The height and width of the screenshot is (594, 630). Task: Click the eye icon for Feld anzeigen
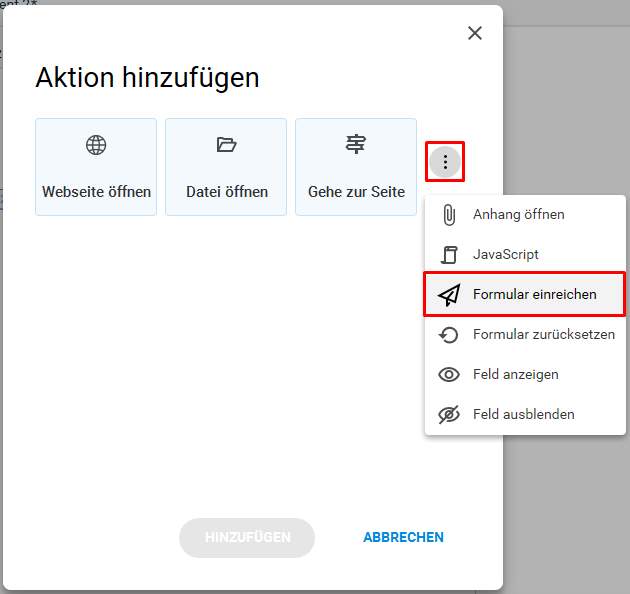point(449,375)
